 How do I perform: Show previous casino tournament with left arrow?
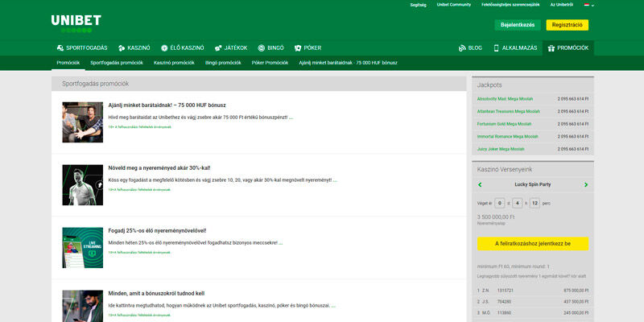[x=480, y=185]
